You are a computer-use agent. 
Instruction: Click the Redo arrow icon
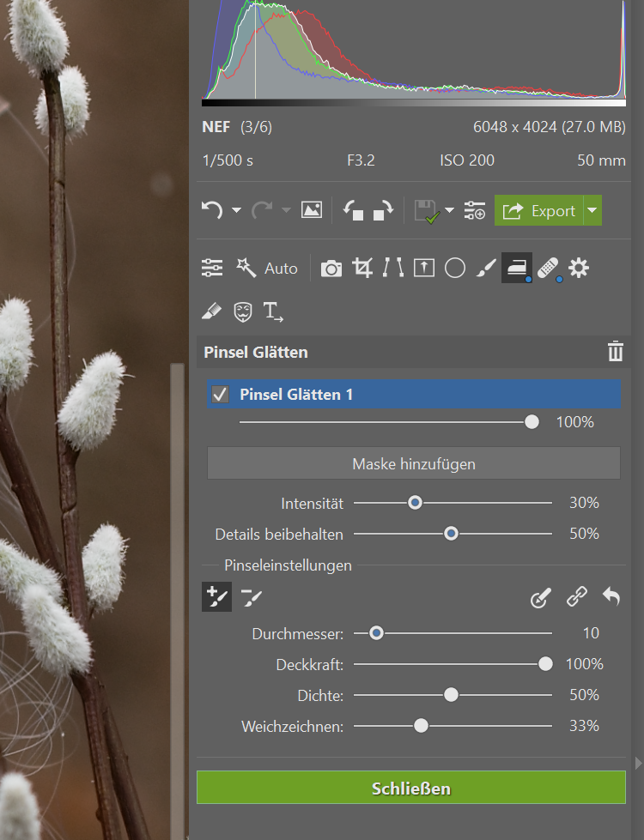pyautogui.click(x=262, y=210)
